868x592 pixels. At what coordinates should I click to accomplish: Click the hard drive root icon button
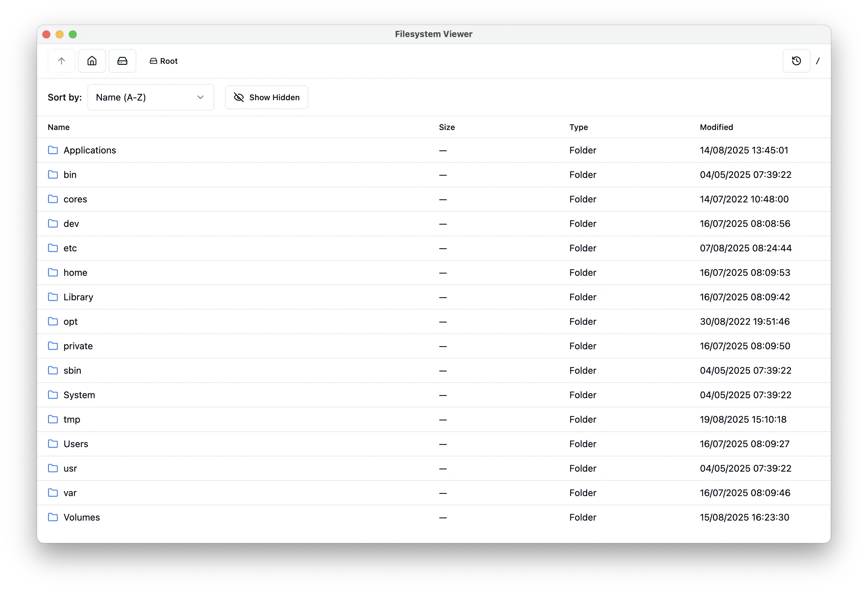[122, 61]
